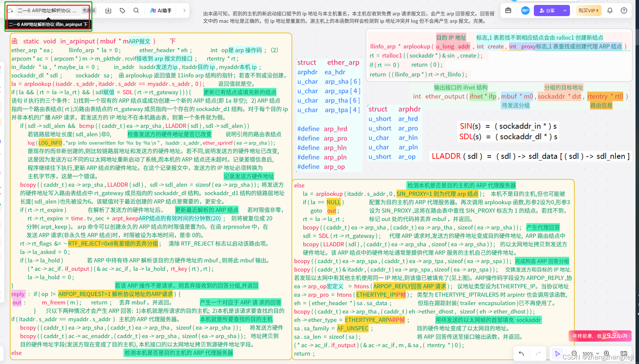This screenshot has width=639, height=364.
Task: Click the 'ETHERTYPE_ARPARP帧' highlight
Action: 375,320
